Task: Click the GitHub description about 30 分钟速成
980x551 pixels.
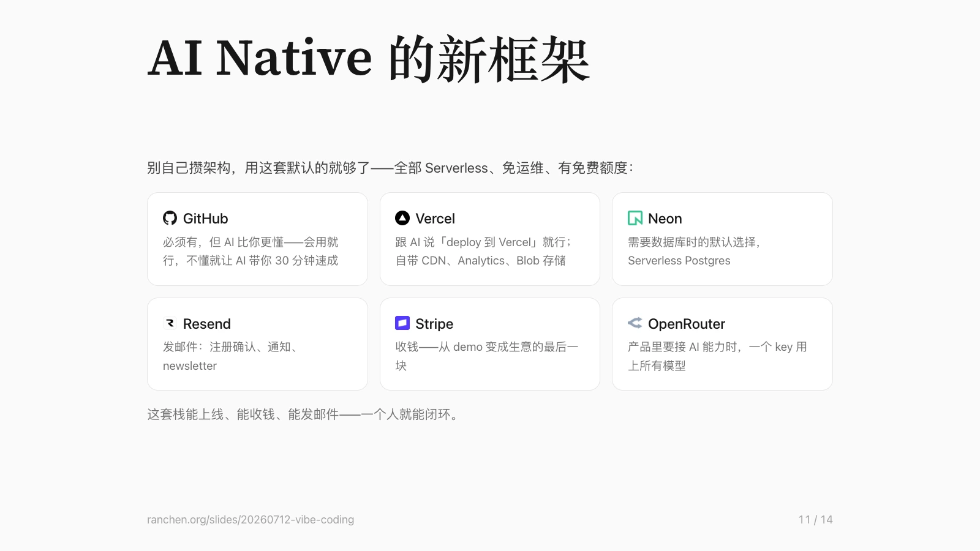Action: click(x=251, y=251)
